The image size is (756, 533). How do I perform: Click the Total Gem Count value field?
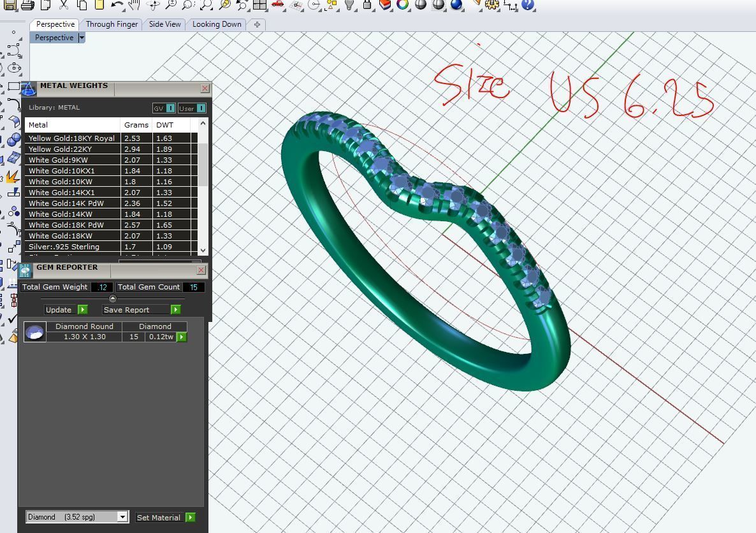pos(193,287)
